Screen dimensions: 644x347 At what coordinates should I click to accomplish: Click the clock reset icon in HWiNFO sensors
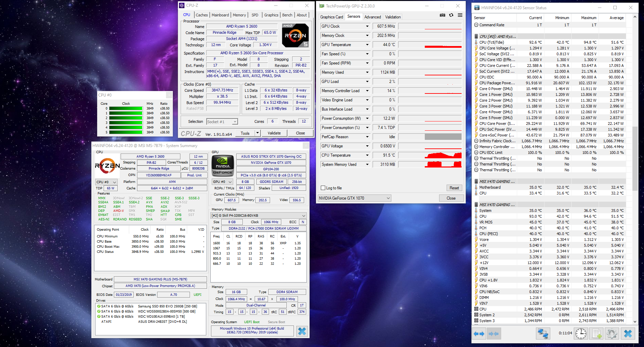[x=581, y=333]
